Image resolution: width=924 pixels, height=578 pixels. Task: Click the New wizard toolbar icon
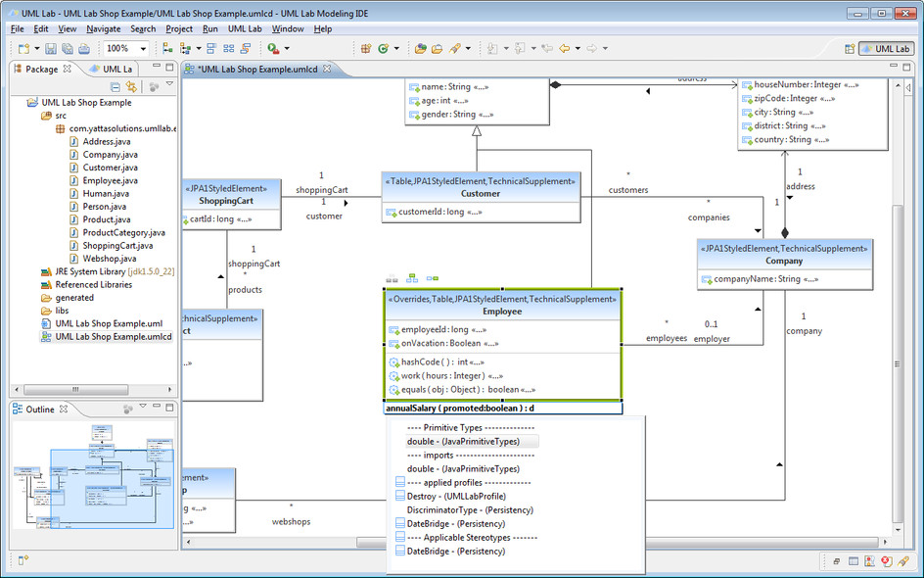[23, 48]
